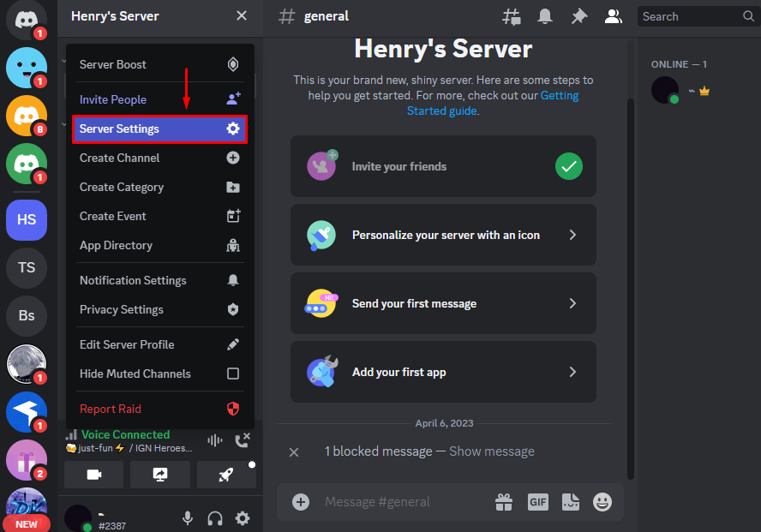Open the HS server icon
The height and width of the screenshot is (532, 761).
tap(27, 219)
